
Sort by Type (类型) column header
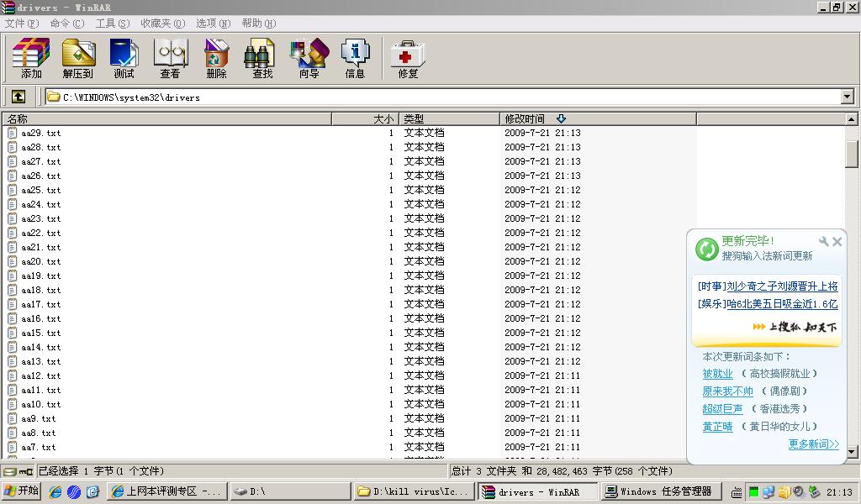click(x=449, y=118)
